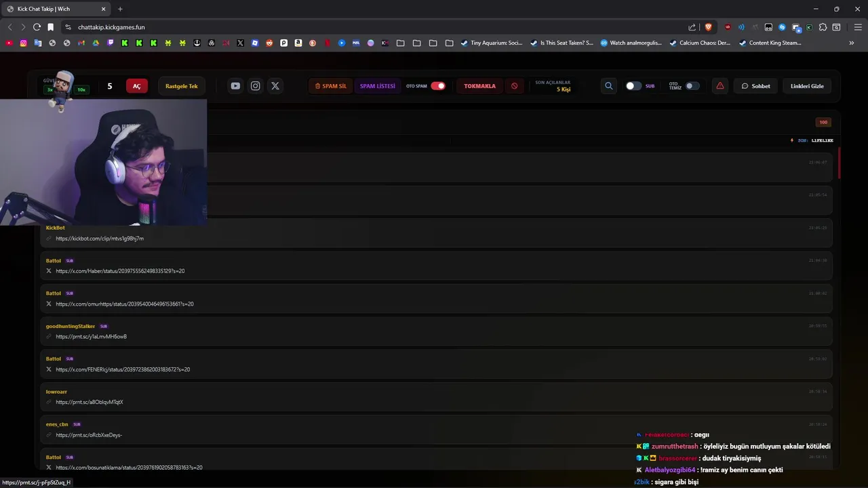Viewport: 868px width, 488px height.
Task: Open Watch analmorgulis bookmark
Action: [631, 43]
